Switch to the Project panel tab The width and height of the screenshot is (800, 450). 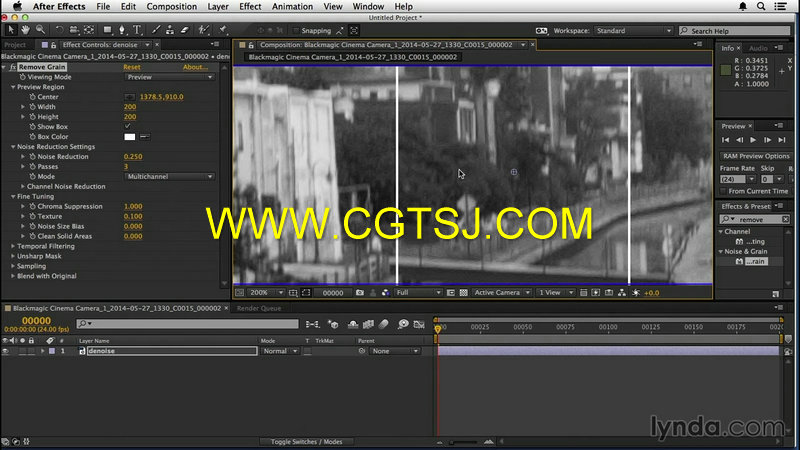coord(15,45)
